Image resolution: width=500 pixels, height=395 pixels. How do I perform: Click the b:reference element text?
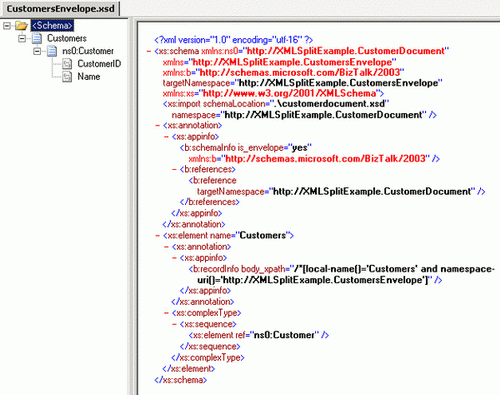pyautogui.click(x=213, y=180)
